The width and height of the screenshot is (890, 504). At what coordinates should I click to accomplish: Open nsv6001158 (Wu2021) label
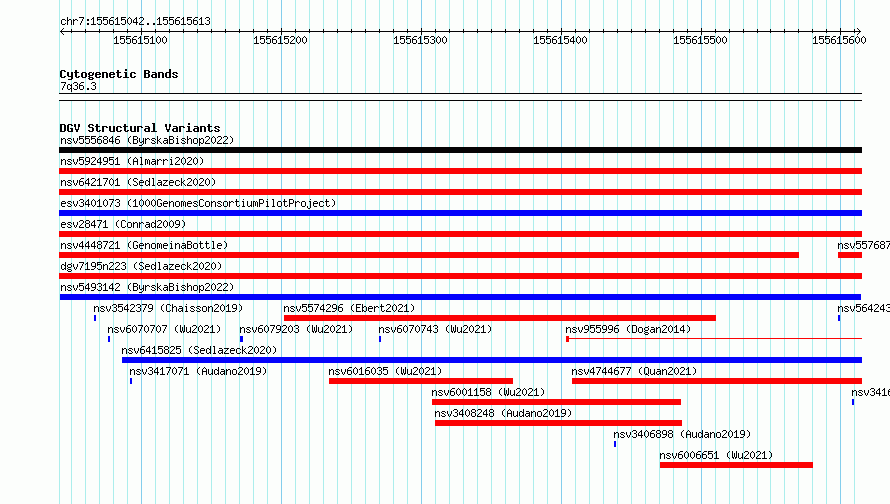488,392
